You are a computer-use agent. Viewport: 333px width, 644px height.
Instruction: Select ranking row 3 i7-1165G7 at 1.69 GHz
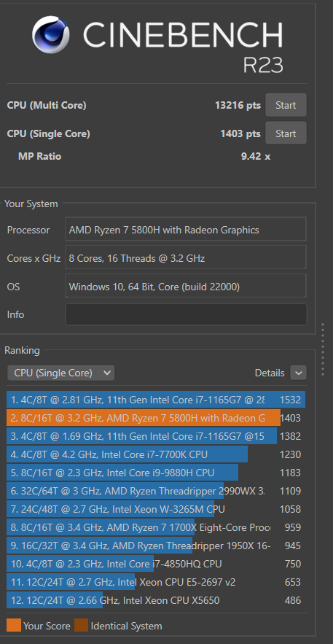point(156,436)
